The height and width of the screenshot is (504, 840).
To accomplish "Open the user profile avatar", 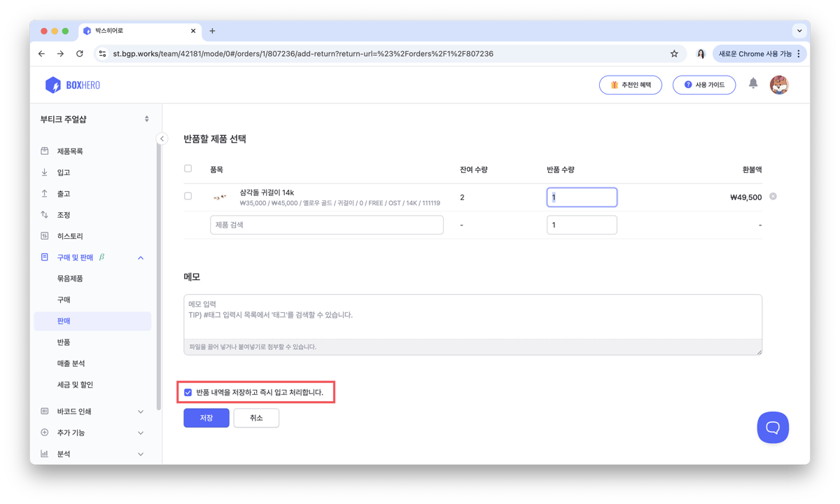I will tap(779, 85).
